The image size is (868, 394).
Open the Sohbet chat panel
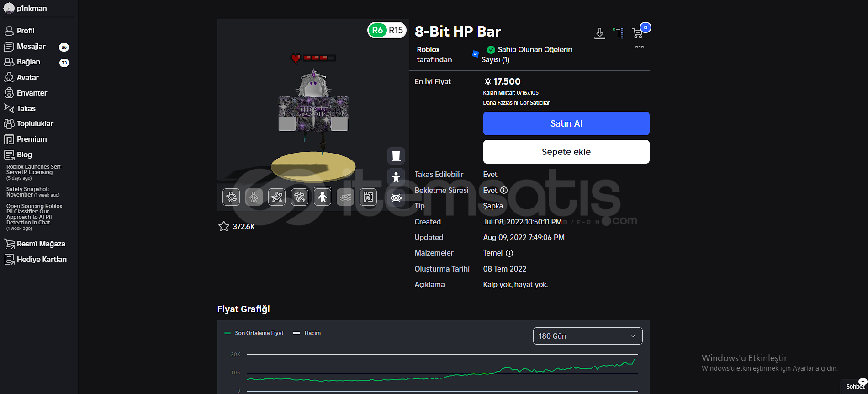pos(854,386)
